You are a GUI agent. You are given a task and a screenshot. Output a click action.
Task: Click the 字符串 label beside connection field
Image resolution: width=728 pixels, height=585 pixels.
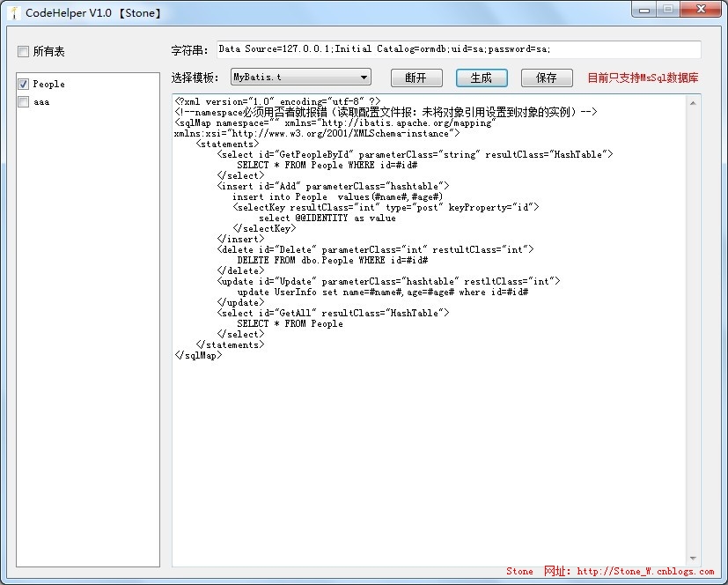coord(192,49)
